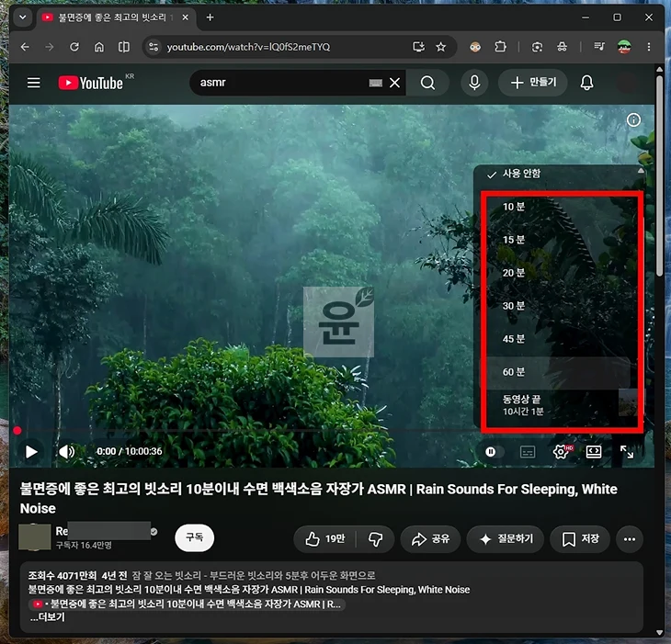Open the monkey face extension icon
This screenshot has width=671, height=644.
pyautogui.click(x=475, y=47)
